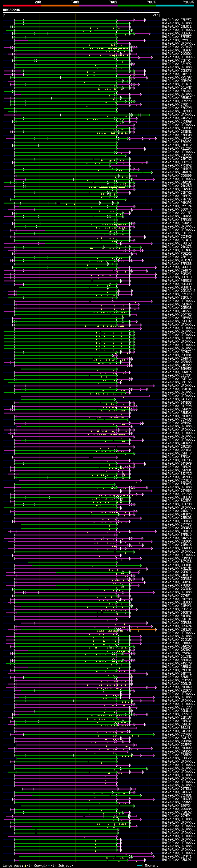The image size is (197, 868).
Task: Click the red 20% identity legend segment
Action: pos(22,6)
